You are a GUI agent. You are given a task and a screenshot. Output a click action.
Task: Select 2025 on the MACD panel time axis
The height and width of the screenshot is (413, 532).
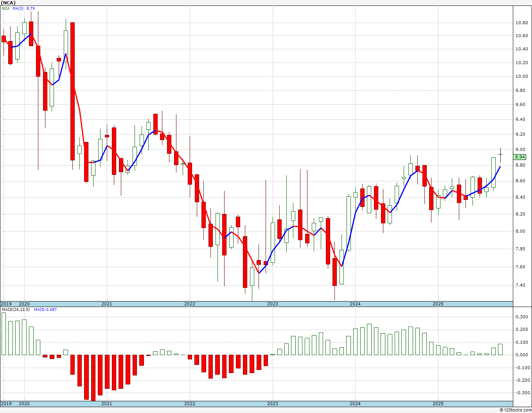(x=438, y=404)
